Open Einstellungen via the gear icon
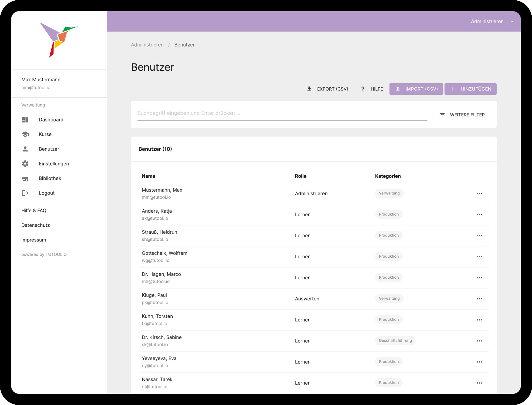Image resolution: width=532 pixels, height=405 pixels. point(25,164)
